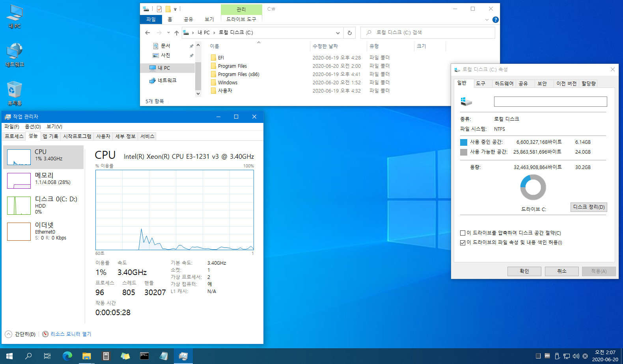The width and height of the screenshot is (623, 364).
Task: Open the Sticky Notes taskbar icon
Action: [125, 356]
